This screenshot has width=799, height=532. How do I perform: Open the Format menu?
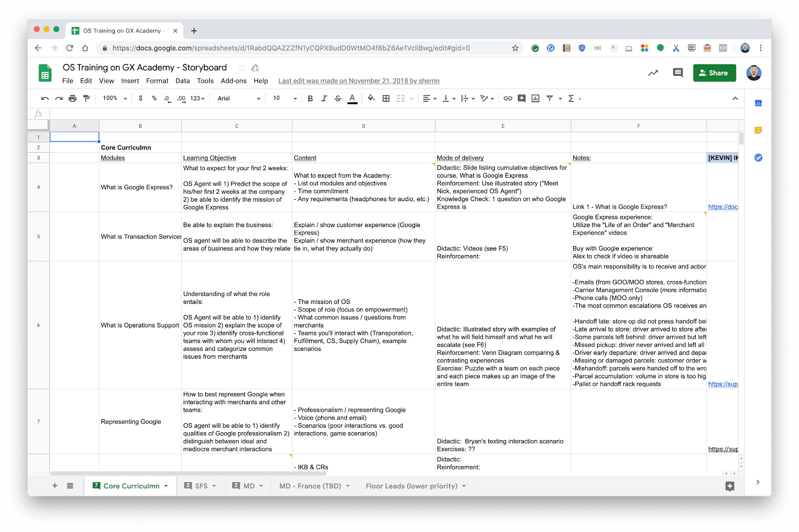pyautogui.click(x=157, y=81)
